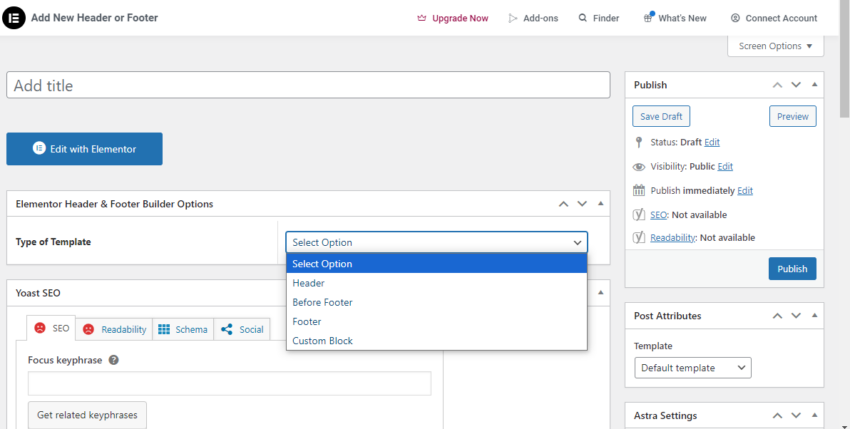Click the Preview button
The image size is (850, 429).
click(x=793, y=116)
